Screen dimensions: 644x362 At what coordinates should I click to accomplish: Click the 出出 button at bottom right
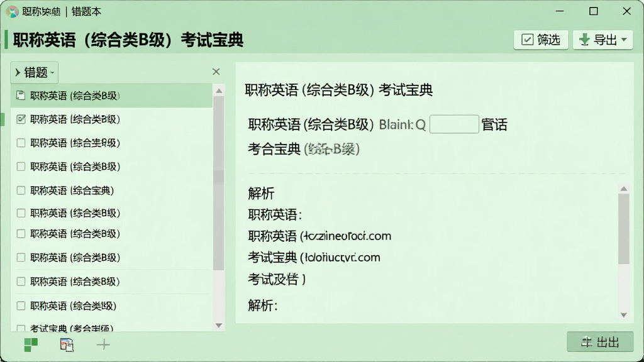click(600, 343)
